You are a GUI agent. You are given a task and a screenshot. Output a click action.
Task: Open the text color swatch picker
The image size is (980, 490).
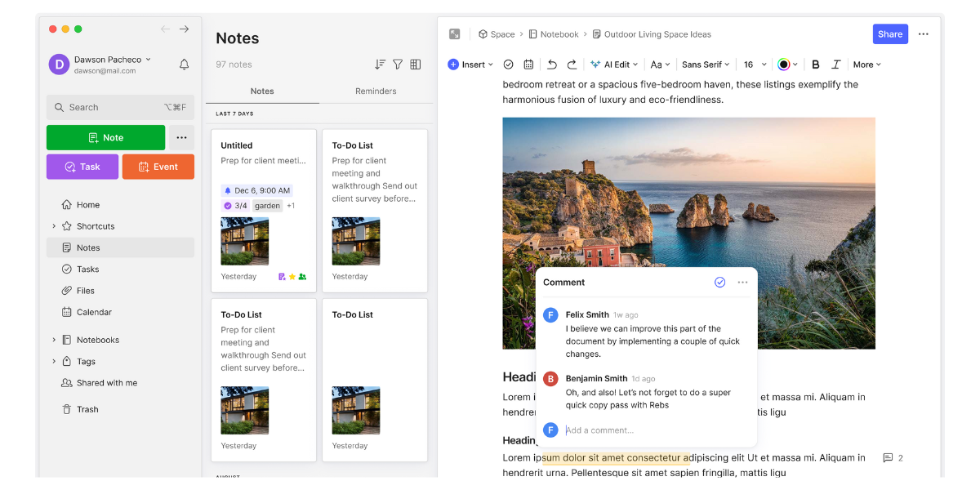tap(784, 64)
